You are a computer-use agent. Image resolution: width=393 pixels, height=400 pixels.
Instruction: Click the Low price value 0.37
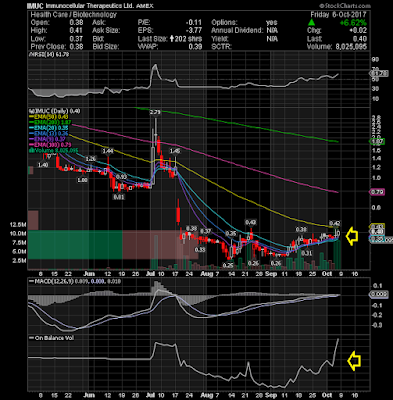(x=76, y=39)
